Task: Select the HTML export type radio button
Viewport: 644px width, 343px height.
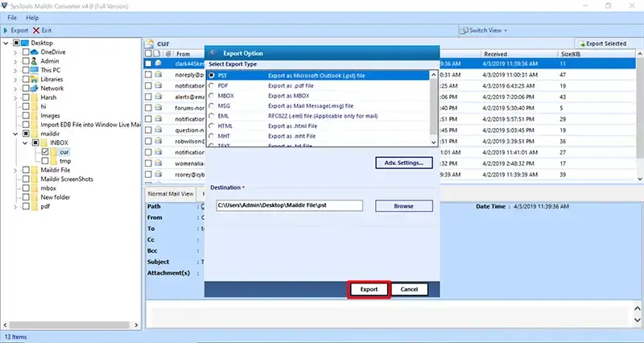Action: 212,126
